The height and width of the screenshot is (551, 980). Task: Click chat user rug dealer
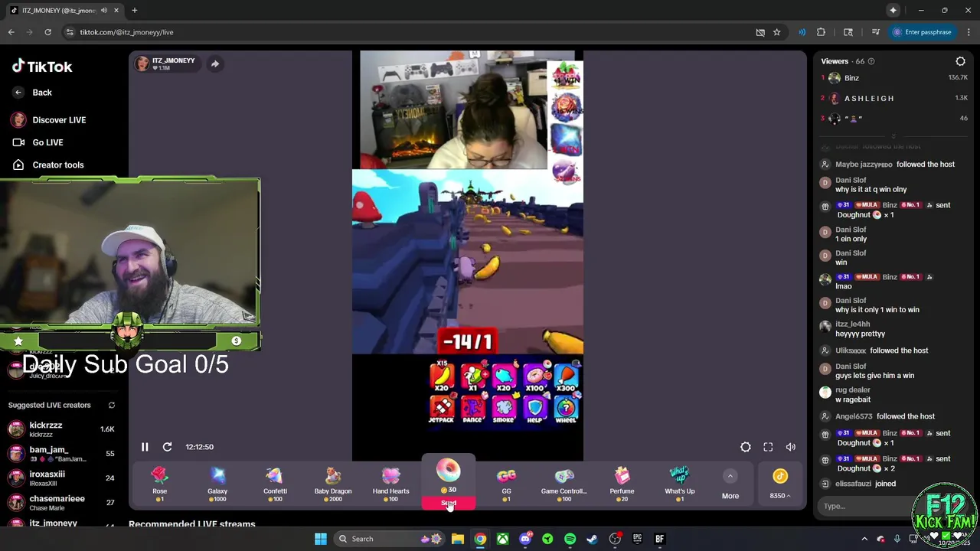[853, 390]
